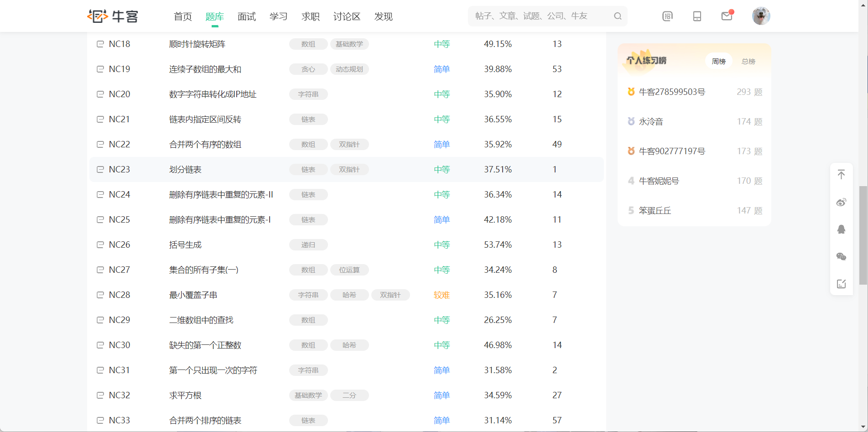Open problem 最小覆盖子串
The image size is (868, 432).
(x=193, y=295)
